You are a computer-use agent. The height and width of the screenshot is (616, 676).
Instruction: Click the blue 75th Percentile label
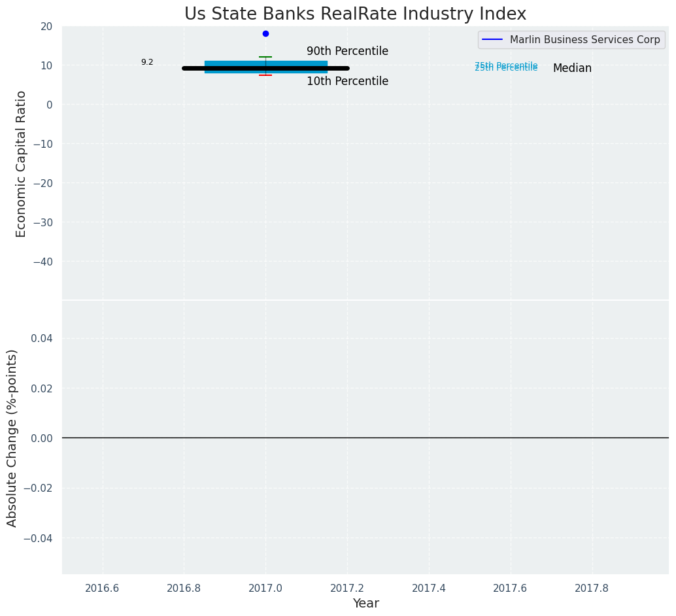click(506, 65)
